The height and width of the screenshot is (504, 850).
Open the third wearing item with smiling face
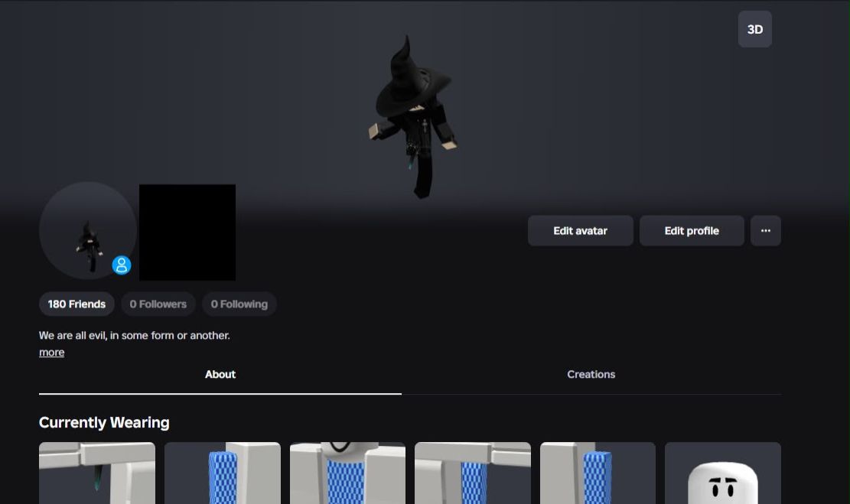pos(347,473)
